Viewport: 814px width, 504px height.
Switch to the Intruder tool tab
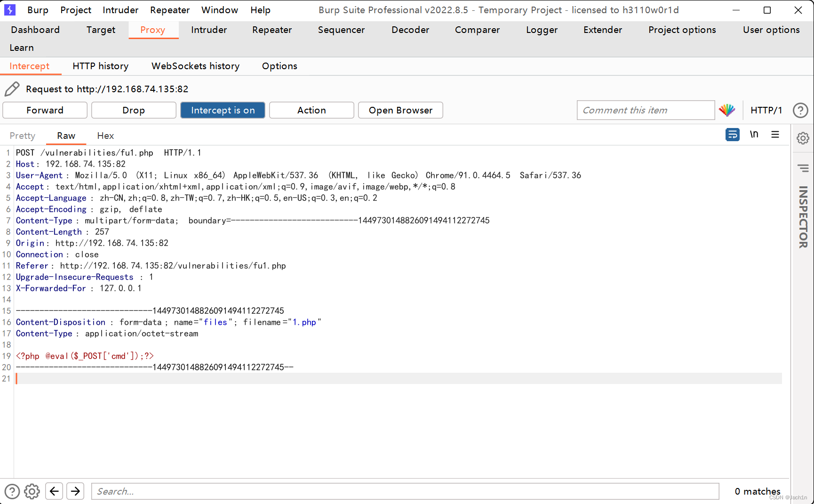(x=209, y=30)
